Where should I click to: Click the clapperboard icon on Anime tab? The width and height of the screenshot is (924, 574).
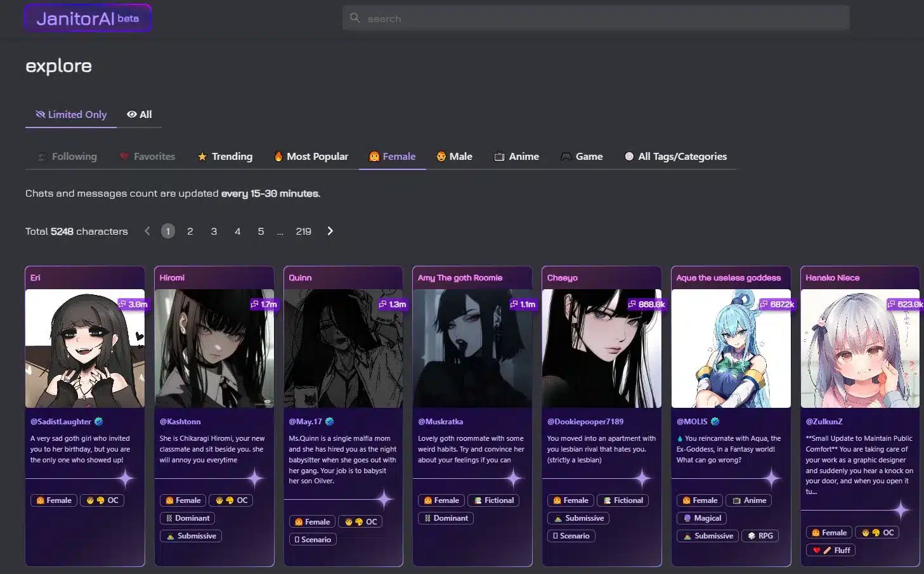pos(498,156)
